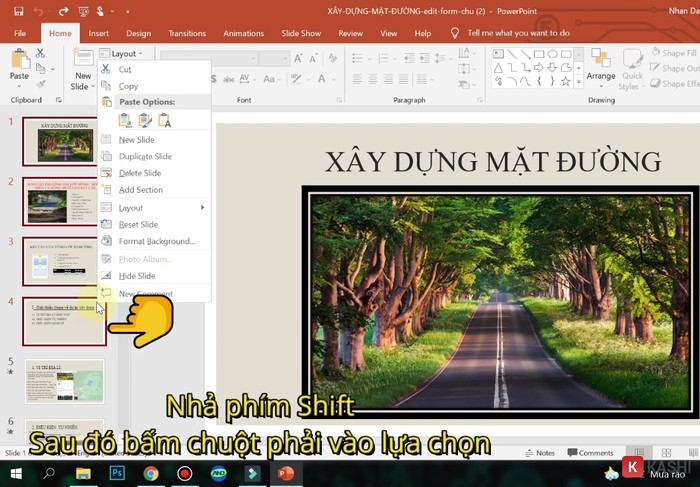Open the Change Case Aa dropdown
The image size is (700, 487).
click(x=271, y=79)
